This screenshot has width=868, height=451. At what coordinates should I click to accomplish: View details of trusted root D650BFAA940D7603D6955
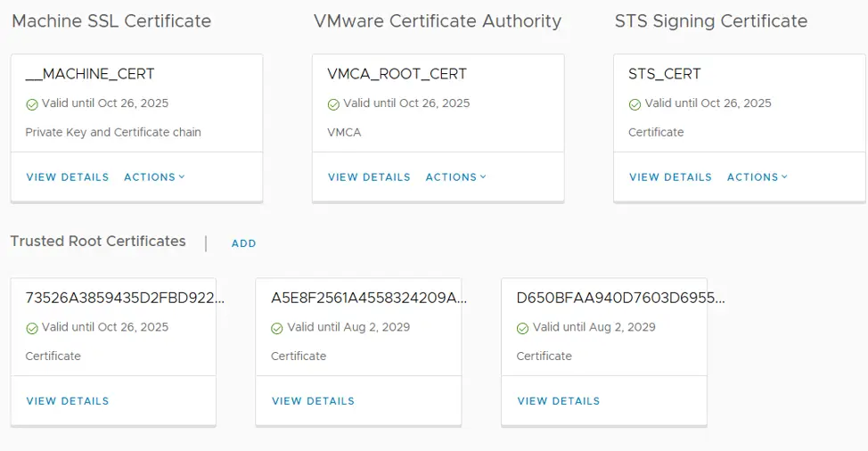pos(559,401)
